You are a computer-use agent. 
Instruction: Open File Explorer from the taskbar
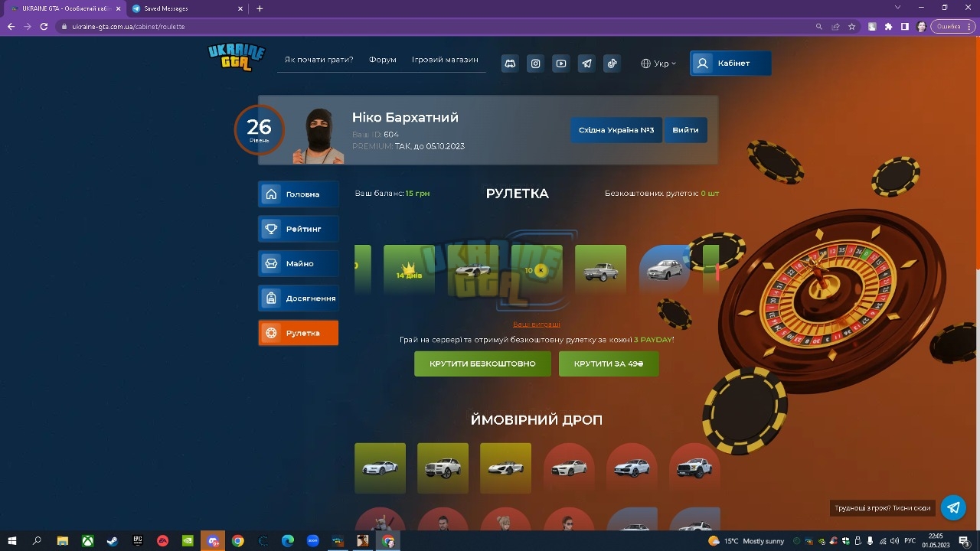point(63,541)
